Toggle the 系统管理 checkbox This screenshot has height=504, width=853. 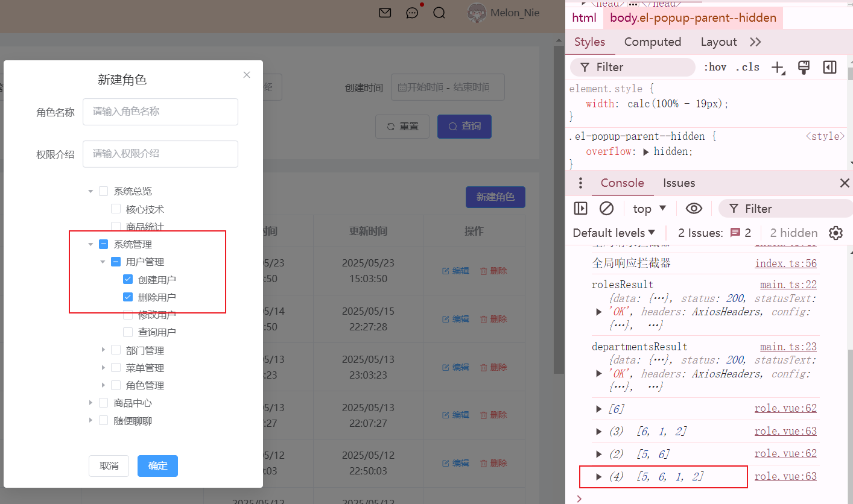(103, 244)
